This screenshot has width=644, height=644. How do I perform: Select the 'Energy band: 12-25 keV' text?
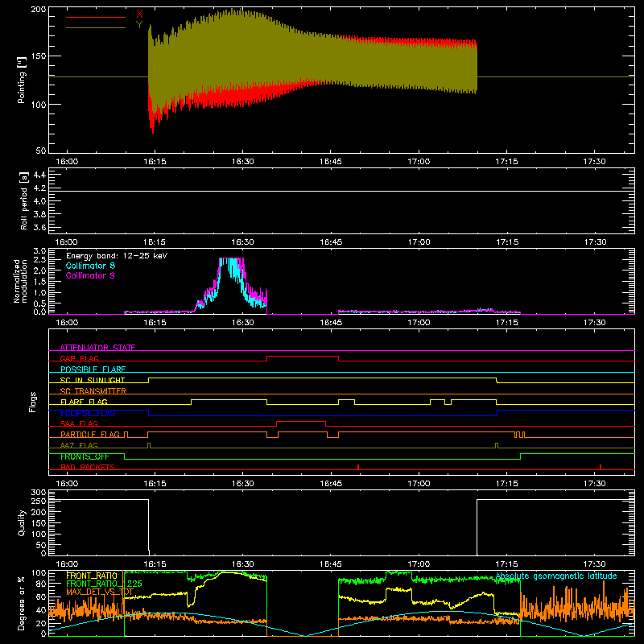point(117,256)
